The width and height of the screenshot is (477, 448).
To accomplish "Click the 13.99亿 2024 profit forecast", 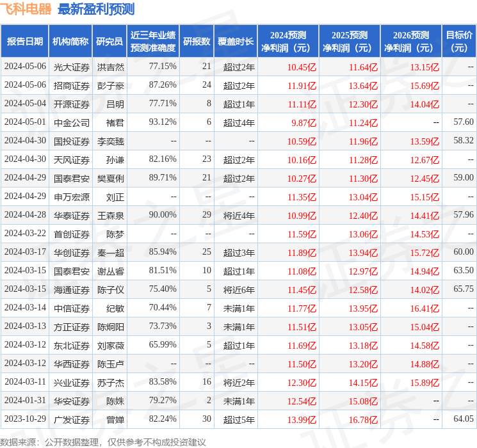I will pyautogui.click(x=302, y=420).
